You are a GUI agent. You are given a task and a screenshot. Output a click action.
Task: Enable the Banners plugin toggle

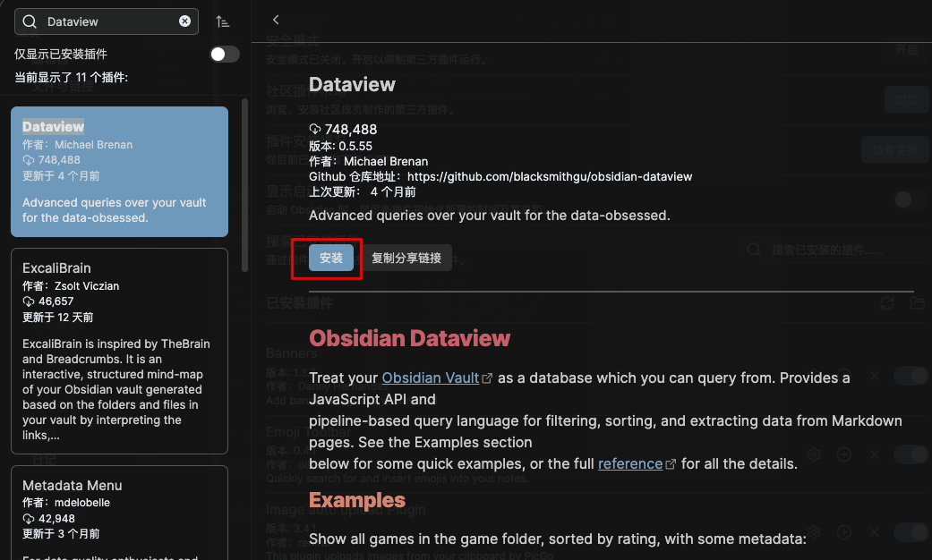(910, 376)
